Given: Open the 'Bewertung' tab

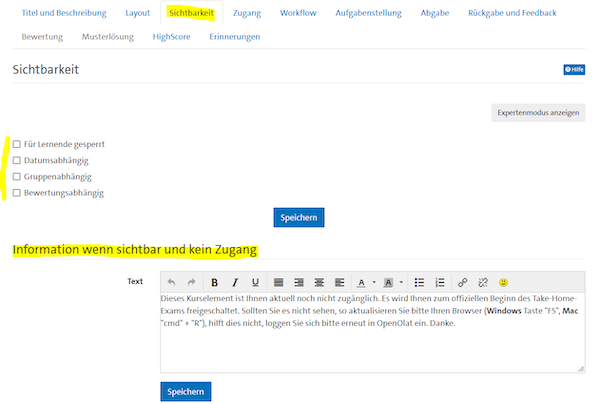Looking at the screenshot, I should click(42, 37).
